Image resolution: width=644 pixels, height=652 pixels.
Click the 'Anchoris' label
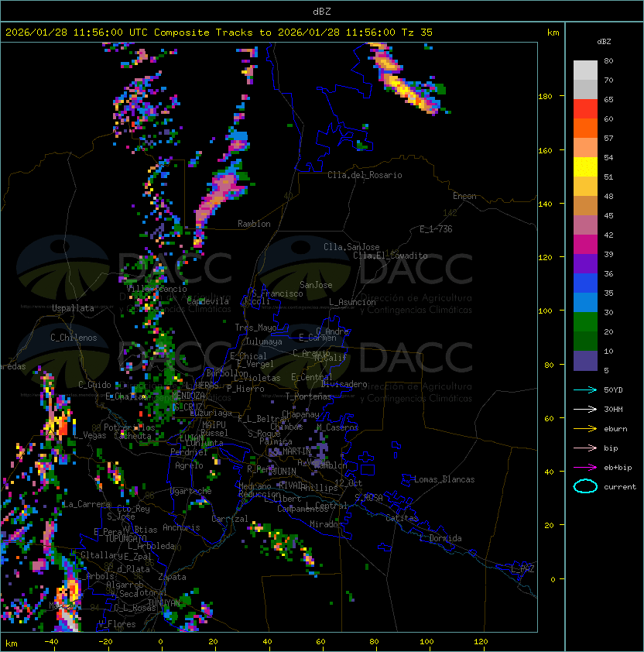click(x=181, y=527)
